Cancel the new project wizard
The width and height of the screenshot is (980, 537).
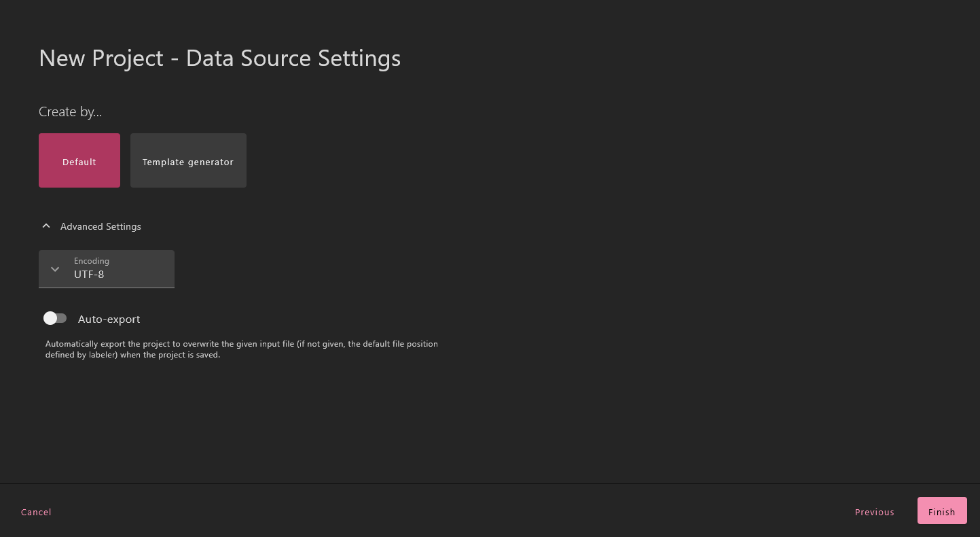click(36, 512)
